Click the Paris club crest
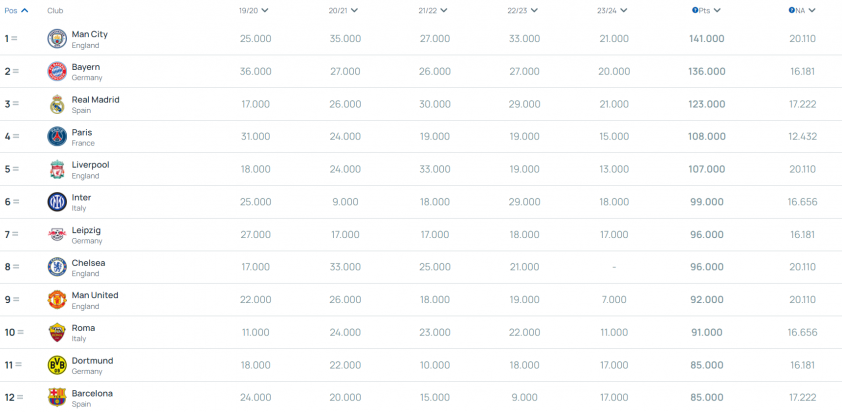 tap(57, 136)
